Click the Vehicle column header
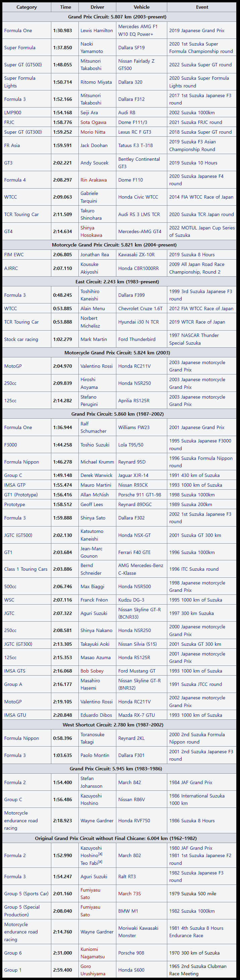 tap(141, 7)
